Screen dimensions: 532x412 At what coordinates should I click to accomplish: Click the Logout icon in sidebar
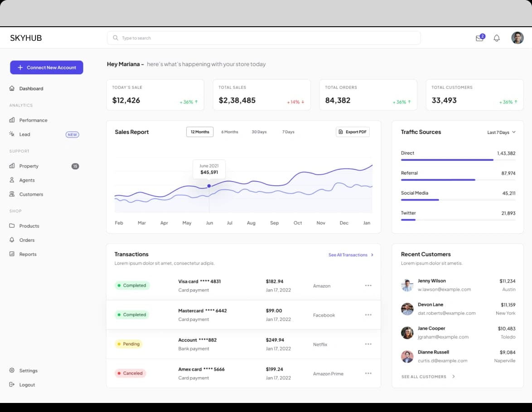point(12,384)
